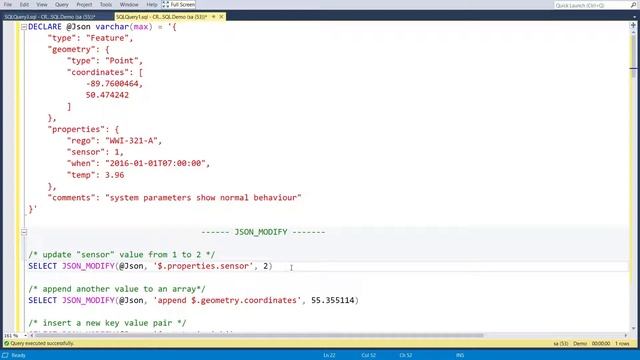Open the Help menu
Screen dimensions: 640x360
(x=151, y=5)
